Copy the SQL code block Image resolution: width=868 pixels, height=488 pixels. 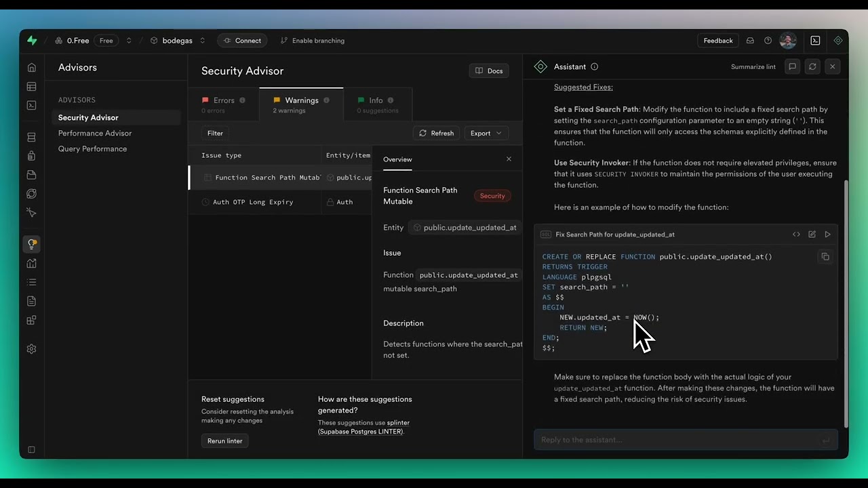tap(825, 257)
